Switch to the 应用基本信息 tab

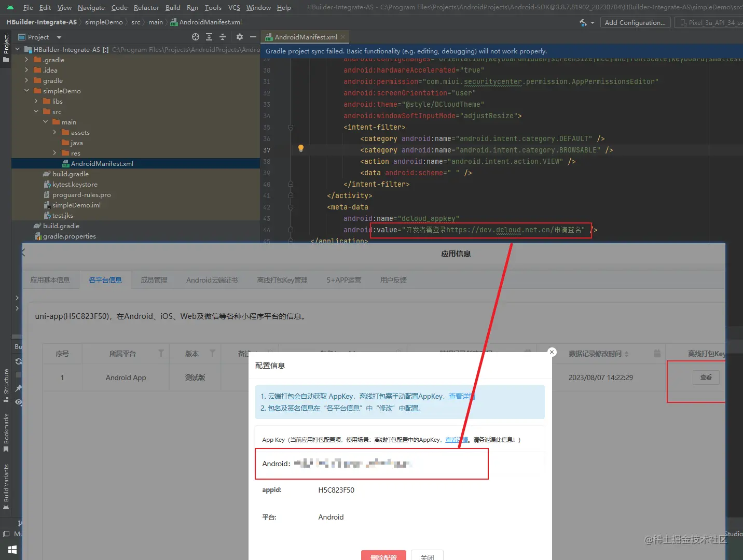(50, 280)
